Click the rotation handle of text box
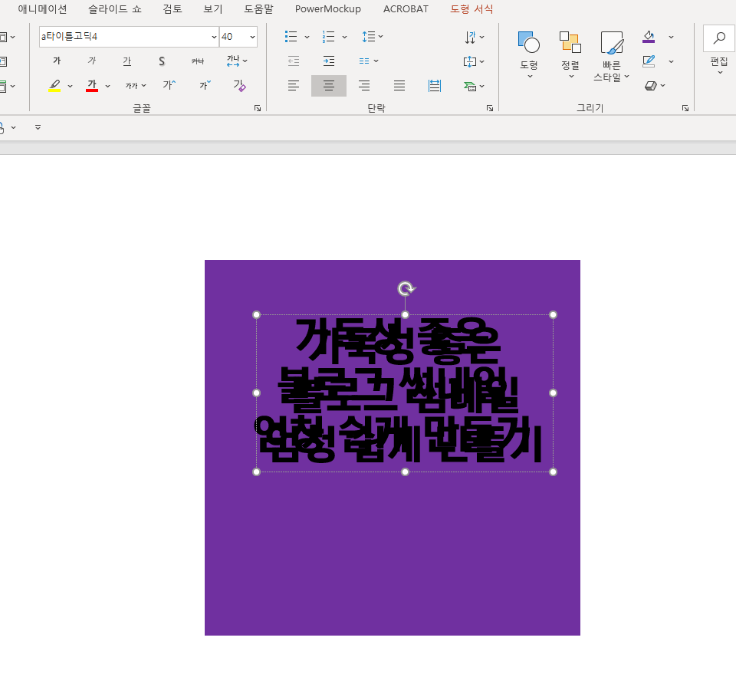This screenshot has height=700, width=736. 406,288
